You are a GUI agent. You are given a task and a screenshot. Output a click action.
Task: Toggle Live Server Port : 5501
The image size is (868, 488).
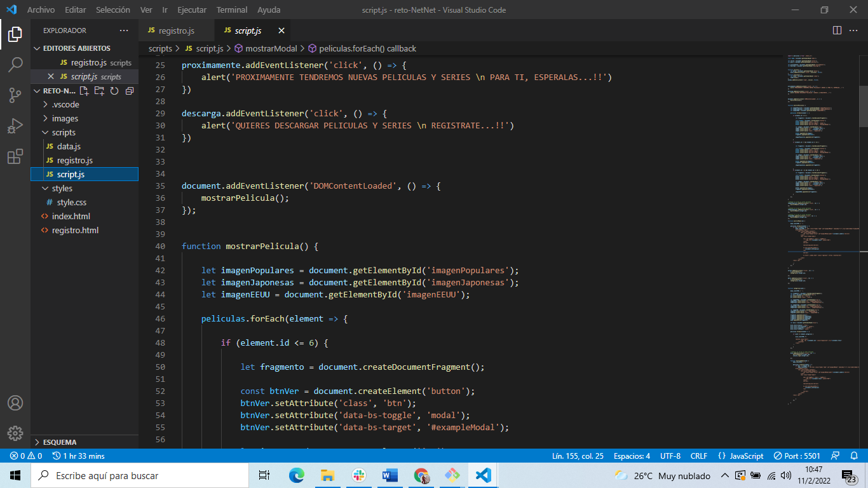797,456
